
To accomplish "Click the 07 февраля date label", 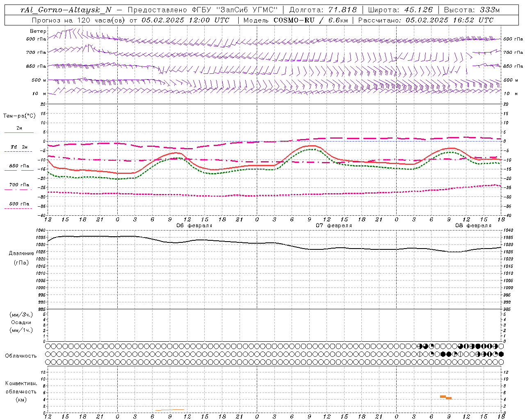I will click(334, 226).
